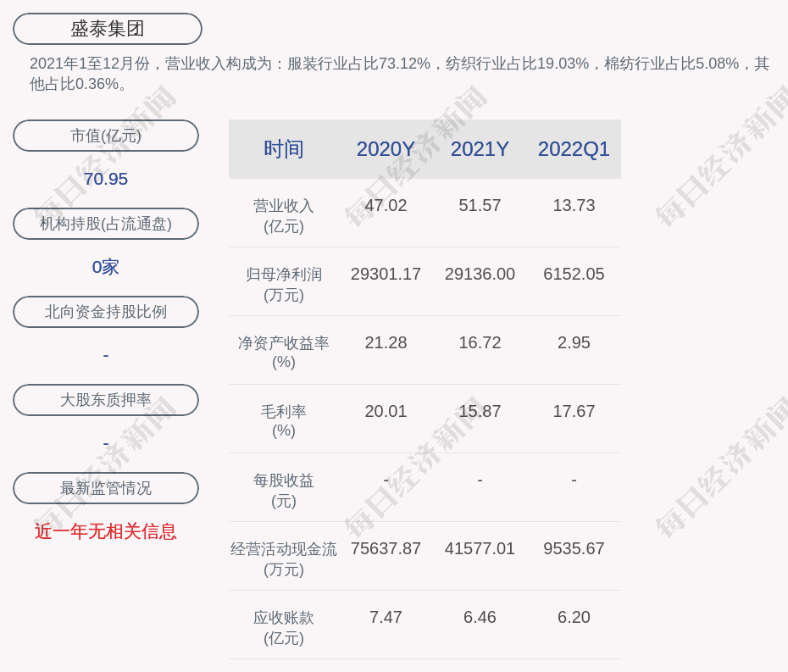The image size is (788, 672).
Task: Click the 2020Y revenue value 47.02
Action: [x=386, y=206]
